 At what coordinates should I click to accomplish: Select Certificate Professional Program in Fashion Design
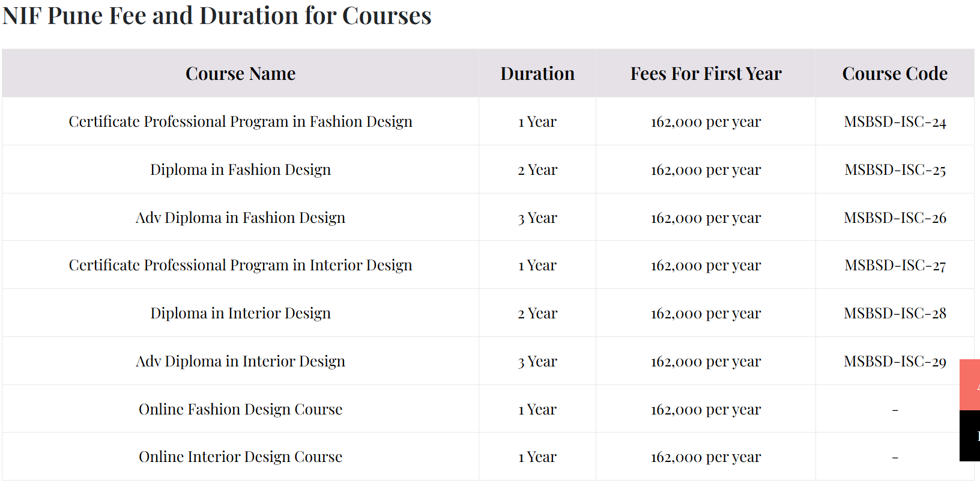click(x=240, y=121)
